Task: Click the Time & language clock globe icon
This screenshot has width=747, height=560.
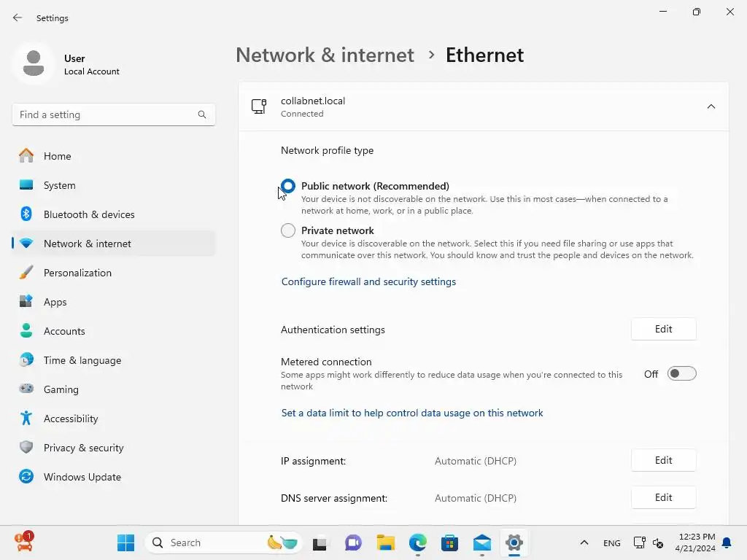Action: [x=26, y=360]
